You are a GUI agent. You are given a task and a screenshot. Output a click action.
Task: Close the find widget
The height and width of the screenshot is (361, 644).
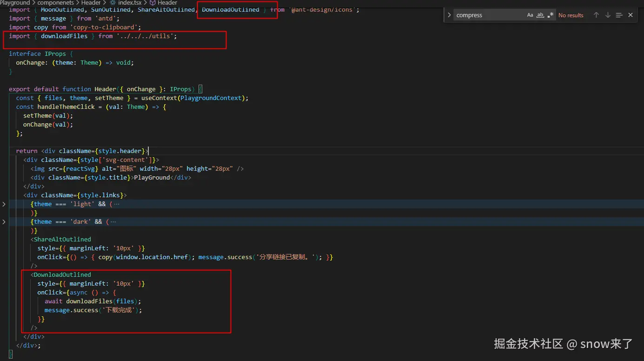[631, 15]
